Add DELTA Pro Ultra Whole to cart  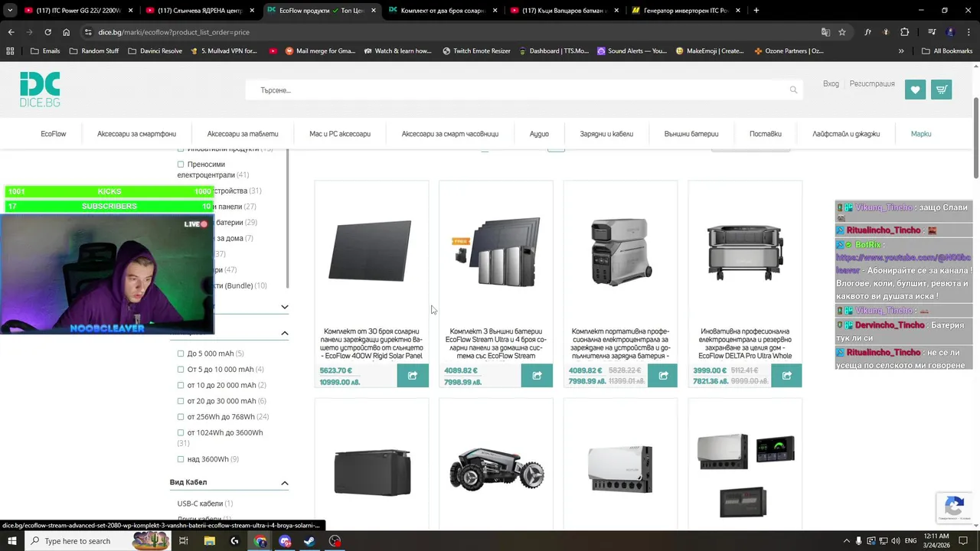tap(786, 376)
